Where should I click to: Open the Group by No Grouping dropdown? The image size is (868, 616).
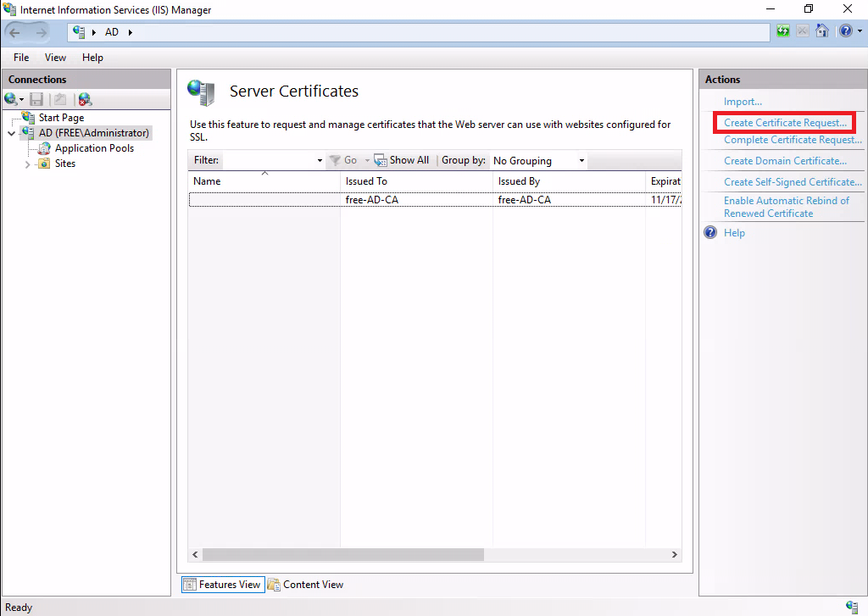click(538, 160)
